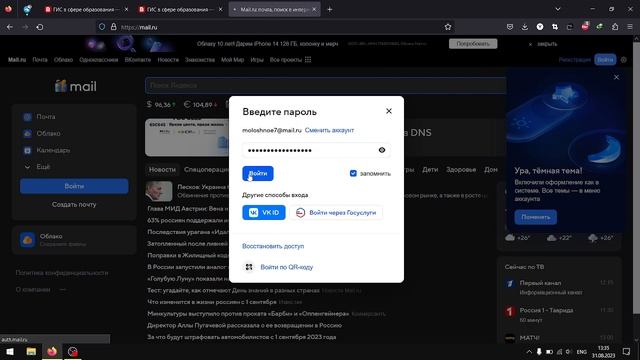
Task: Click the Облако sidebar icon
Action: 27,134
